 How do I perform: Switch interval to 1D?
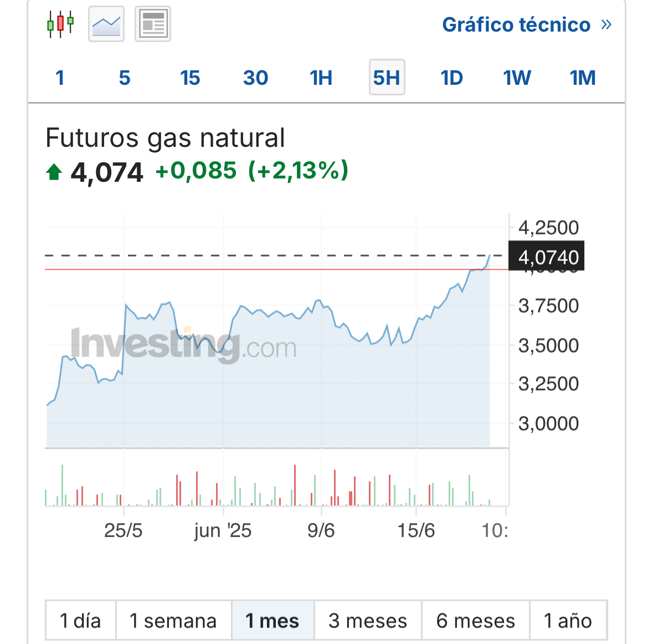pos(452,78)
